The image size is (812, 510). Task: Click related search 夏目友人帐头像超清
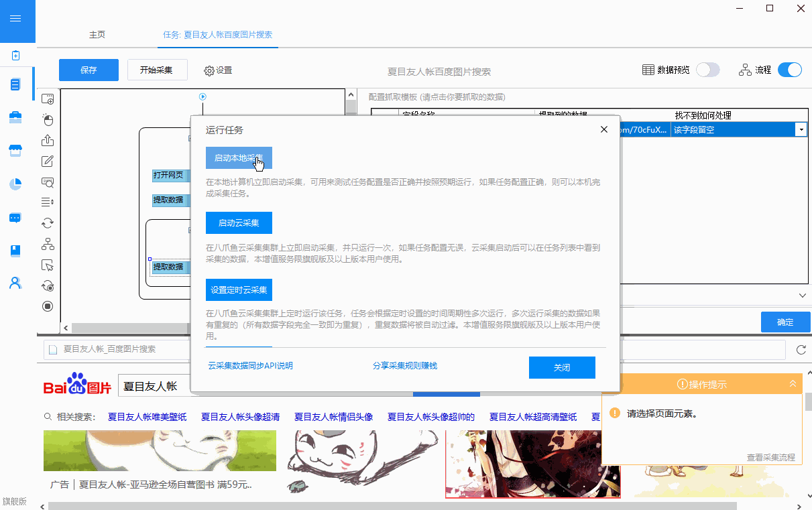pos(240,417)
